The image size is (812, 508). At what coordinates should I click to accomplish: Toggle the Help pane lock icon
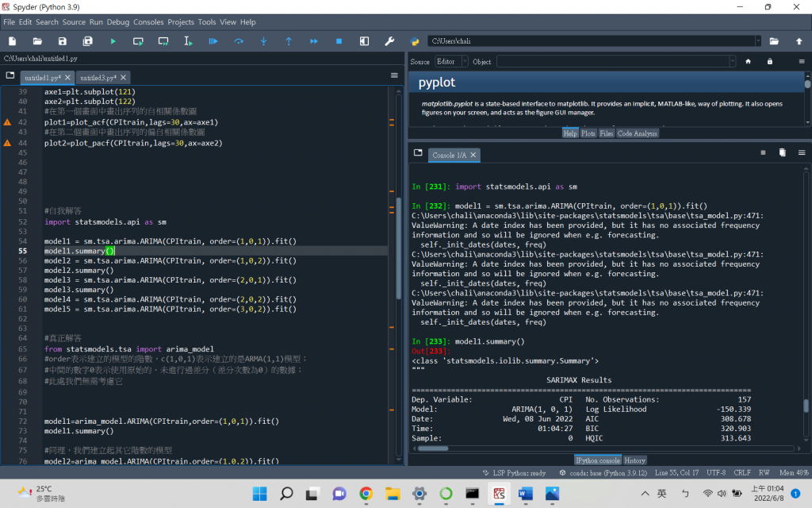coord(769,61)
